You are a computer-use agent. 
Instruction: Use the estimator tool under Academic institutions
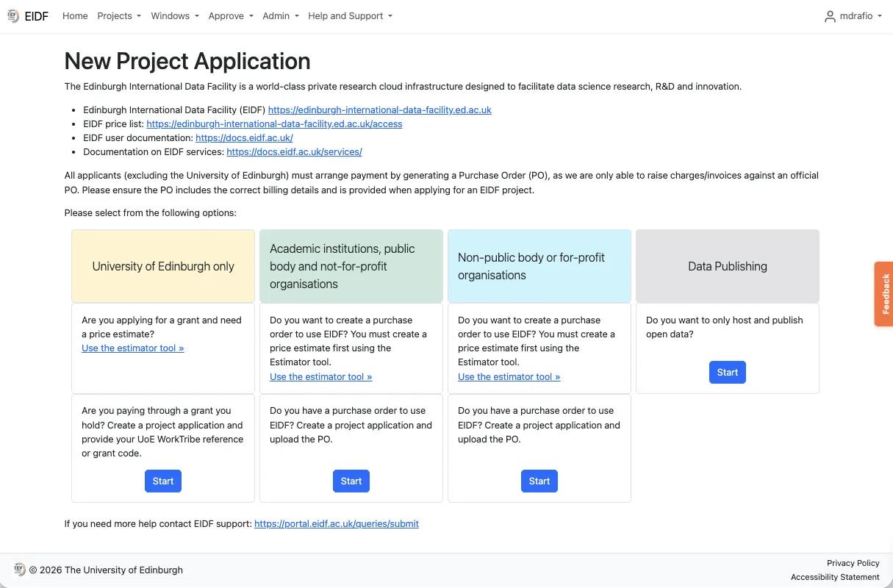coord(321,376)
